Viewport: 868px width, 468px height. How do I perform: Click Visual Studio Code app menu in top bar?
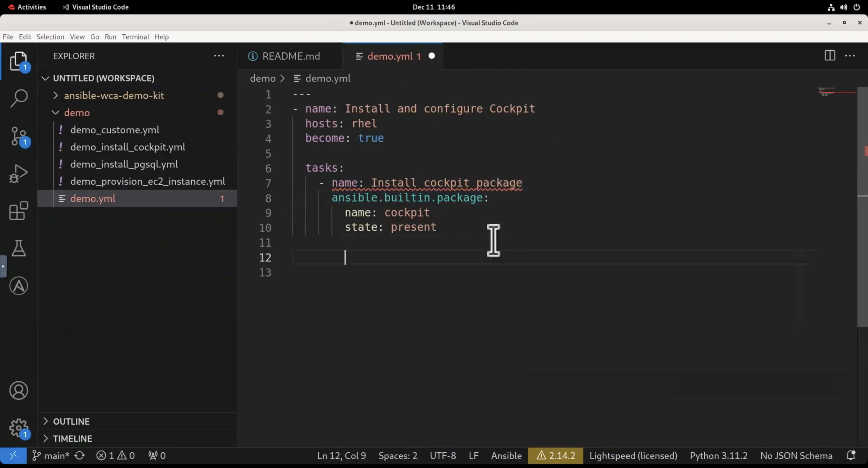[x=96, y=7]
